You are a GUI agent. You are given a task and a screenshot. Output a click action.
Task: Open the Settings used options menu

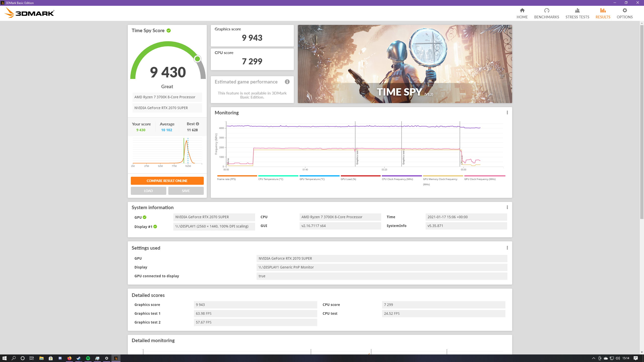(x=507, y=248)
